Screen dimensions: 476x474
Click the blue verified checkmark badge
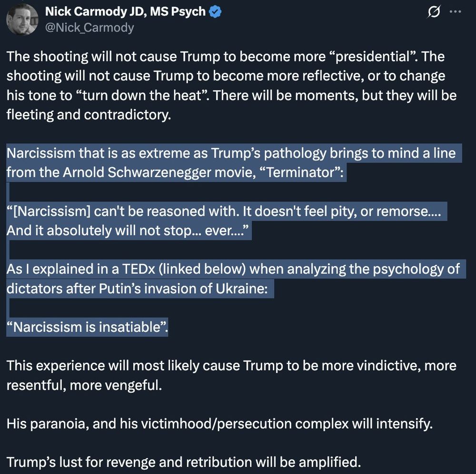pos(215,12)
